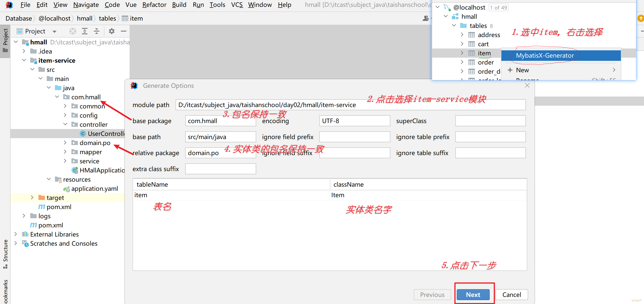Click the Collapse All icon in Project panel
This screenshot has width=644, height=304.
pyautogui.click(x=97, y=31)
